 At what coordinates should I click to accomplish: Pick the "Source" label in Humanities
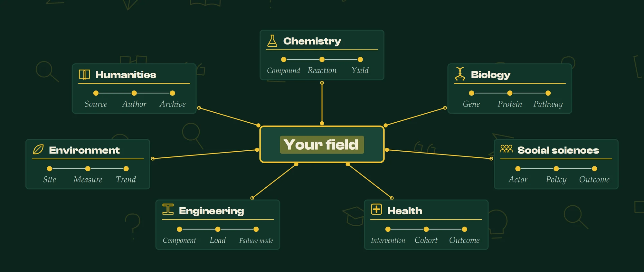click(x=96, y=104)
